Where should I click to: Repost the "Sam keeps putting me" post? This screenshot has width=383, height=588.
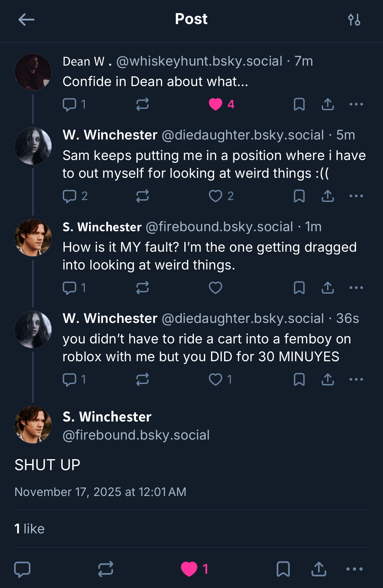tap(143, 196)
